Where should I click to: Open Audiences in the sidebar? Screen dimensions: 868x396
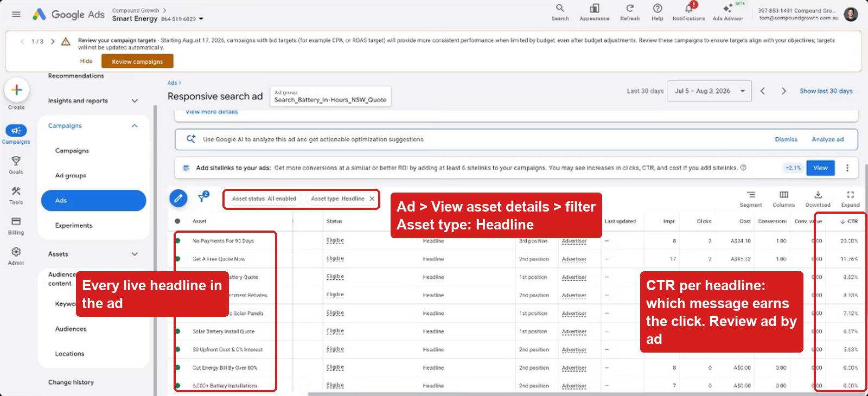click(71, 329)
